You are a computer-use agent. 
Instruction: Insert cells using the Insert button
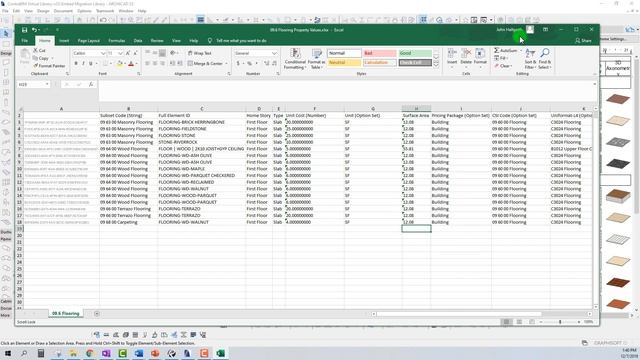(452, 57)
